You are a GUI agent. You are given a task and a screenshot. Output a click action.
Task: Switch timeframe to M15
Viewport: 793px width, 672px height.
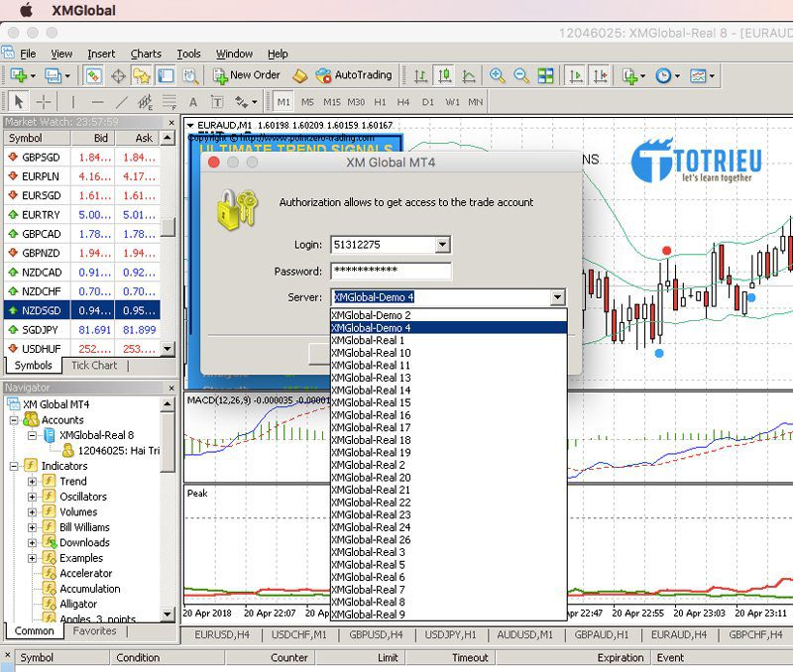pos(332,102)
